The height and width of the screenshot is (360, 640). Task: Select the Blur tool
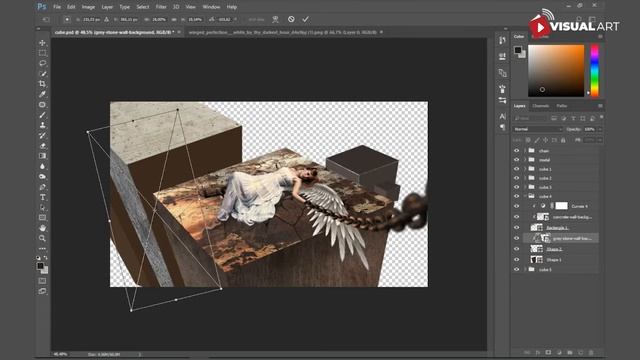(42, 167)
